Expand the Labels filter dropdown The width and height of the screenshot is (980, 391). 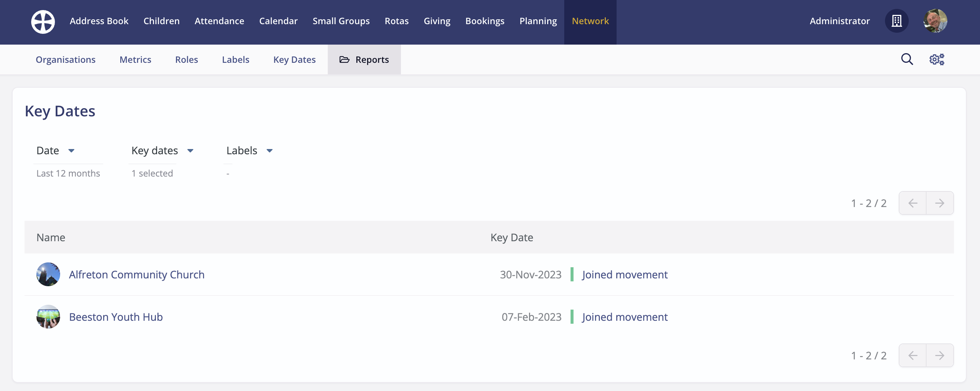tap(249, 151)
